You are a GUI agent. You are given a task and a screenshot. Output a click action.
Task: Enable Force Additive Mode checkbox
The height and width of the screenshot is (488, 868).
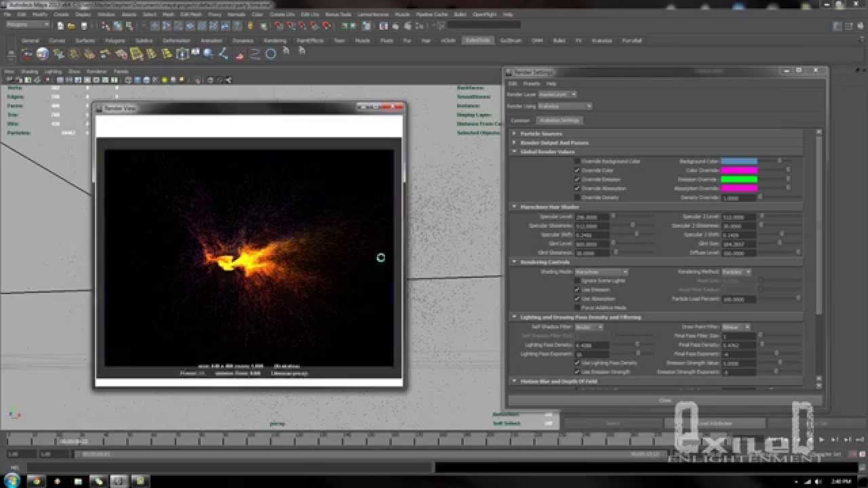(x=577, y=308)
